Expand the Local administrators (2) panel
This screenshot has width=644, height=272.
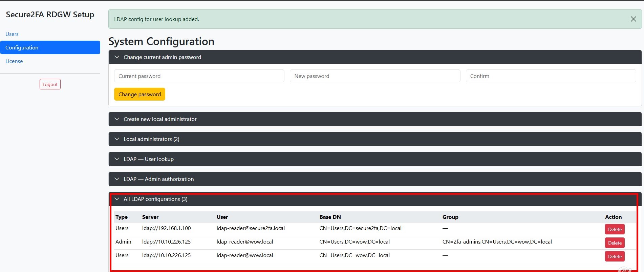[151, 139]
